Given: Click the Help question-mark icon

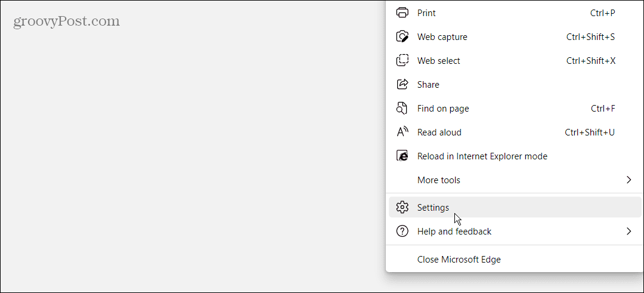Looking at the screenshot, I should 402,232.
